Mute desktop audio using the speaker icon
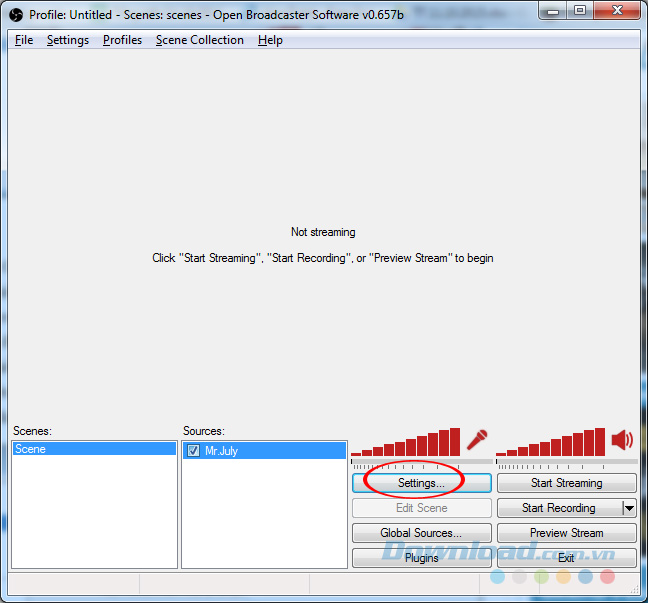This screenshot has width=648, height=603. (x=623, y=440)
